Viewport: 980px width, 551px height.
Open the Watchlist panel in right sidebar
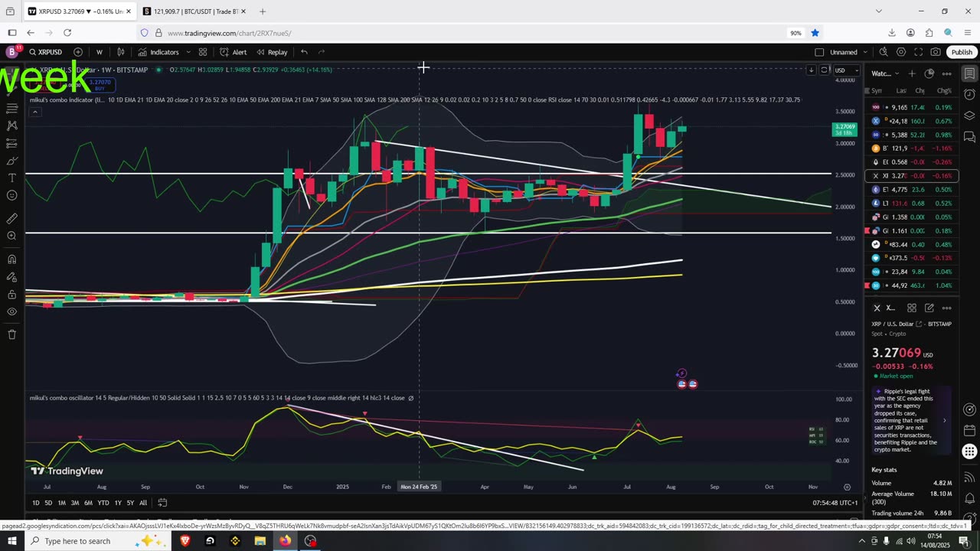(x=969, y=73)
